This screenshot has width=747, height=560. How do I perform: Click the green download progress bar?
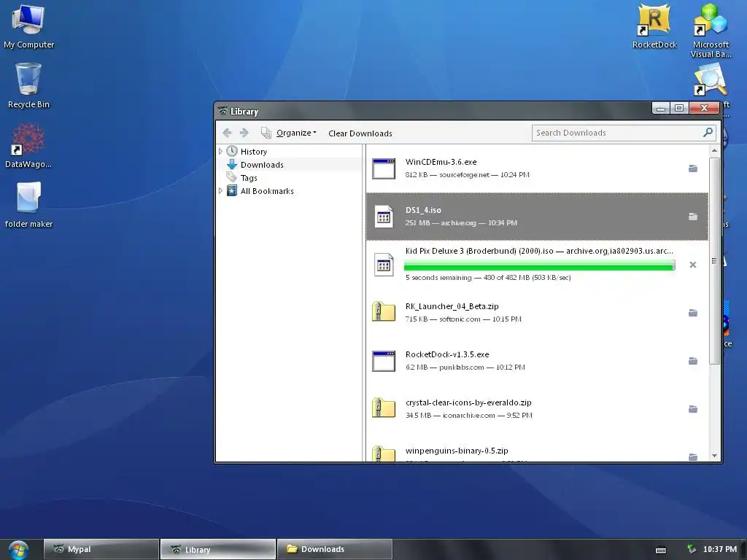(x=539, y=265)
